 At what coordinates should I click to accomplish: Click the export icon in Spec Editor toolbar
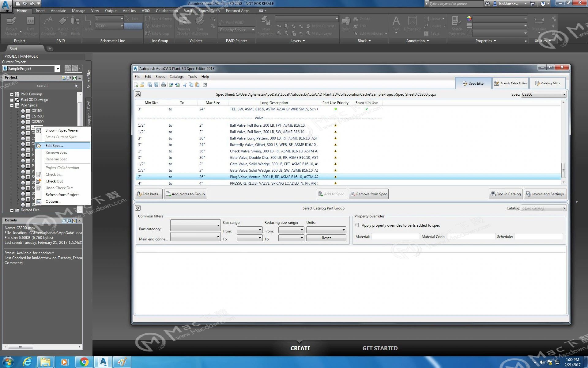(171, 85)
